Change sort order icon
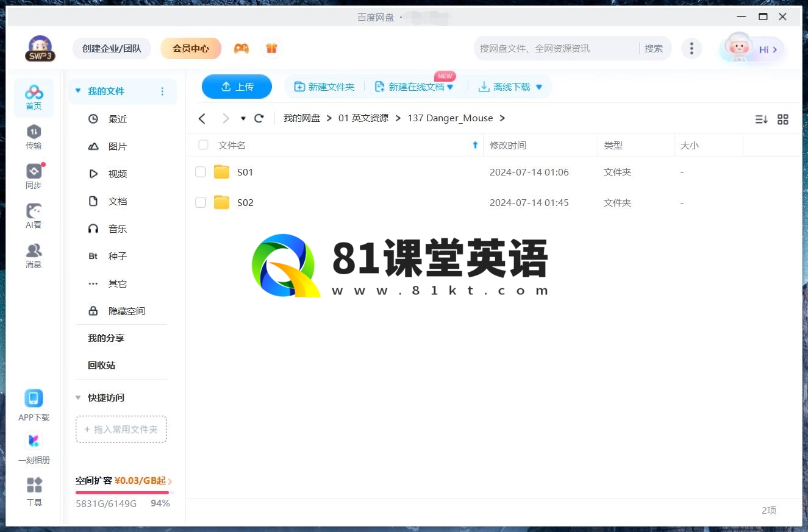This screenshot has width=808, height=532. [761, 119]
